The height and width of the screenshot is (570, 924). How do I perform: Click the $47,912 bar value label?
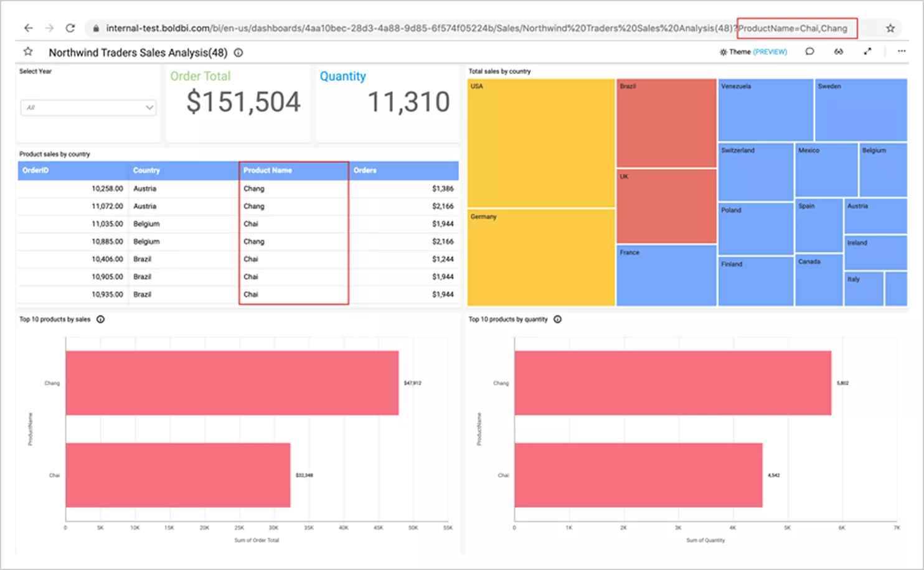[412, 383]
